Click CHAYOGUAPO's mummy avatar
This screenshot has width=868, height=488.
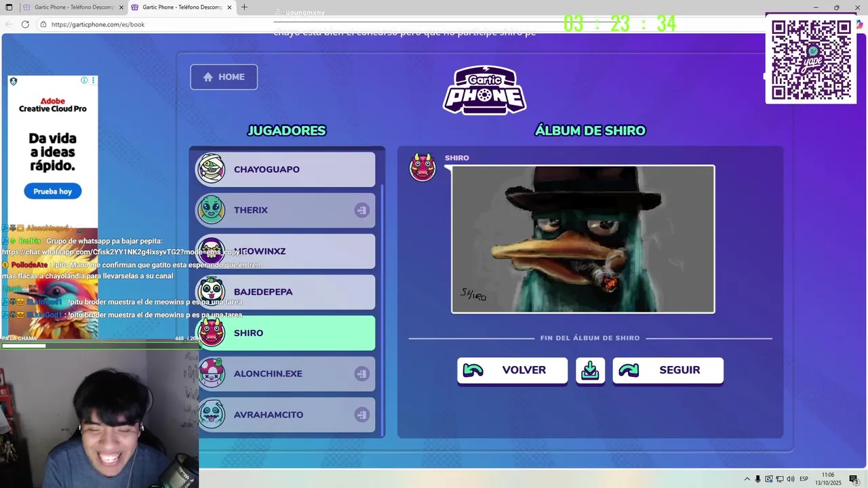pos(212,169)
